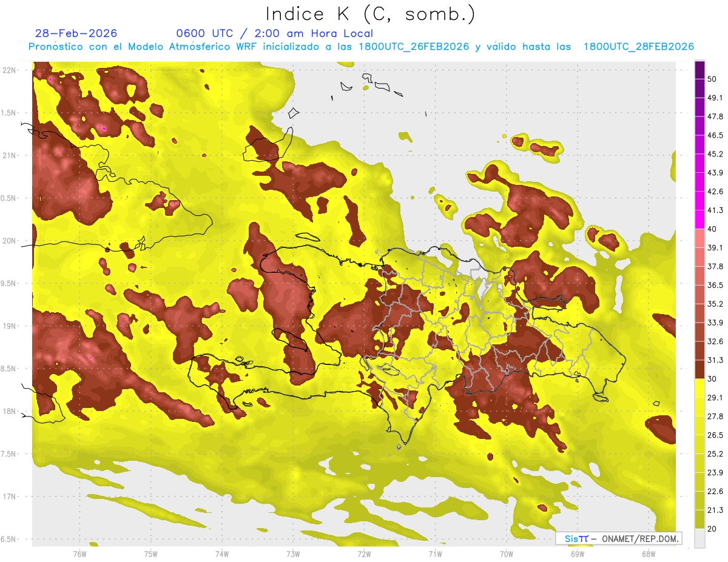Pick the dark brown swatch between 30 and 31.3

(699, 370)
